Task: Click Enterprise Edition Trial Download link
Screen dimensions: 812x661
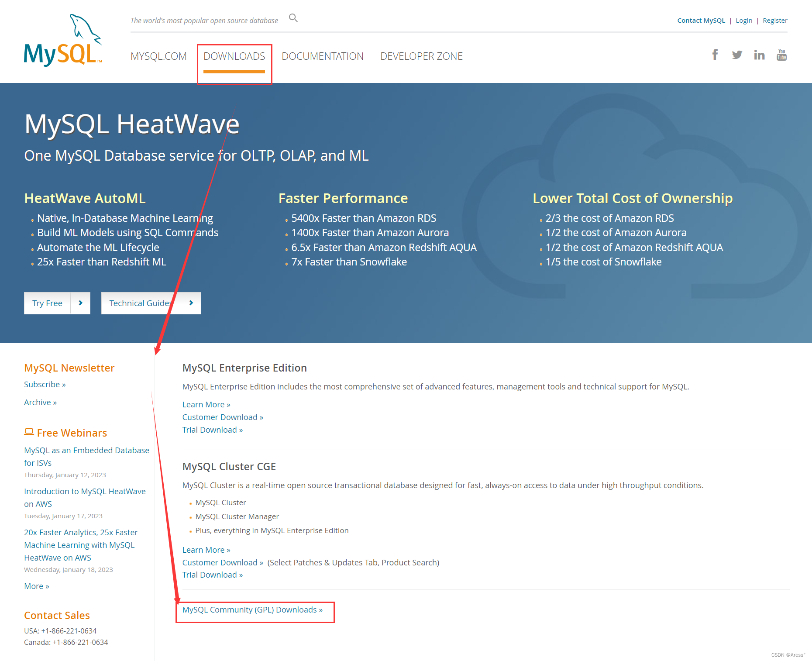Action: (213, 430)
